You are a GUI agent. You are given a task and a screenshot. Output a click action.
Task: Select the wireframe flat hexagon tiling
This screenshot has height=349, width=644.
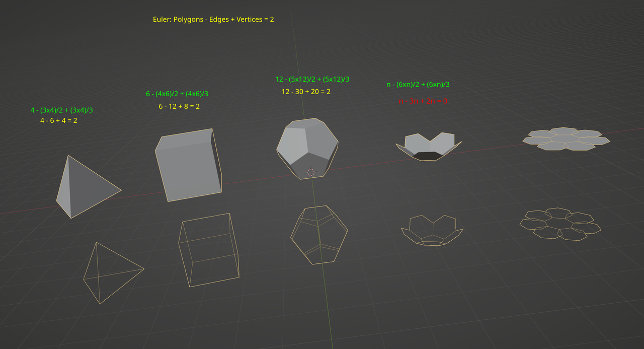click(x=560, y=224)
